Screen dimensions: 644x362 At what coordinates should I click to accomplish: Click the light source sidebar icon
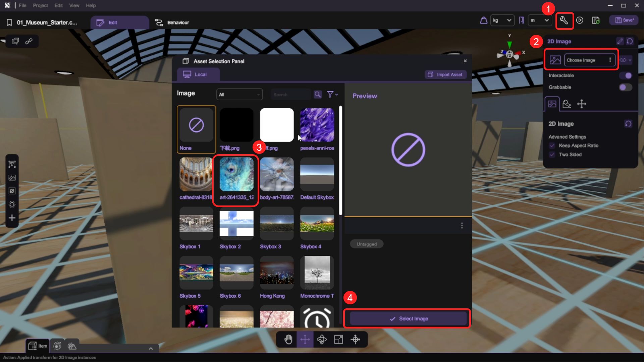(x=12, y=204)
